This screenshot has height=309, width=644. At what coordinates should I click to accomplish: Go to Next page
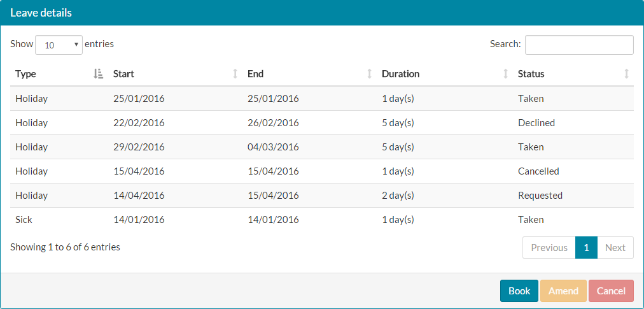click(x=615, y=248)
